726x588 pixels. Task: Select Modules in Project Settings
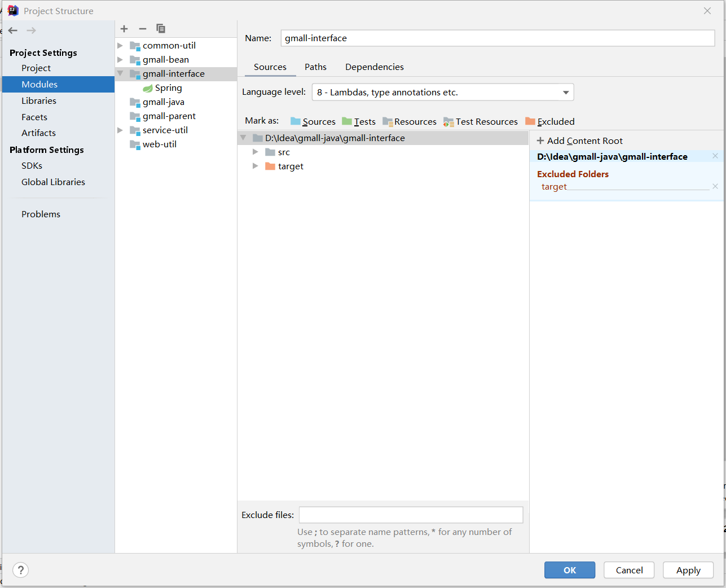pos(58,85)
